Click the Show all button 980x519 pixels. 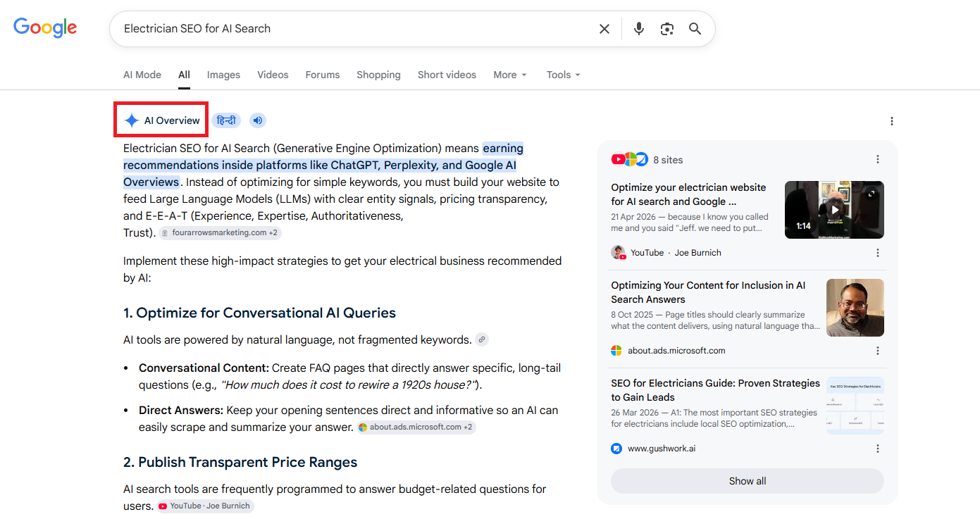pos(748,481)
